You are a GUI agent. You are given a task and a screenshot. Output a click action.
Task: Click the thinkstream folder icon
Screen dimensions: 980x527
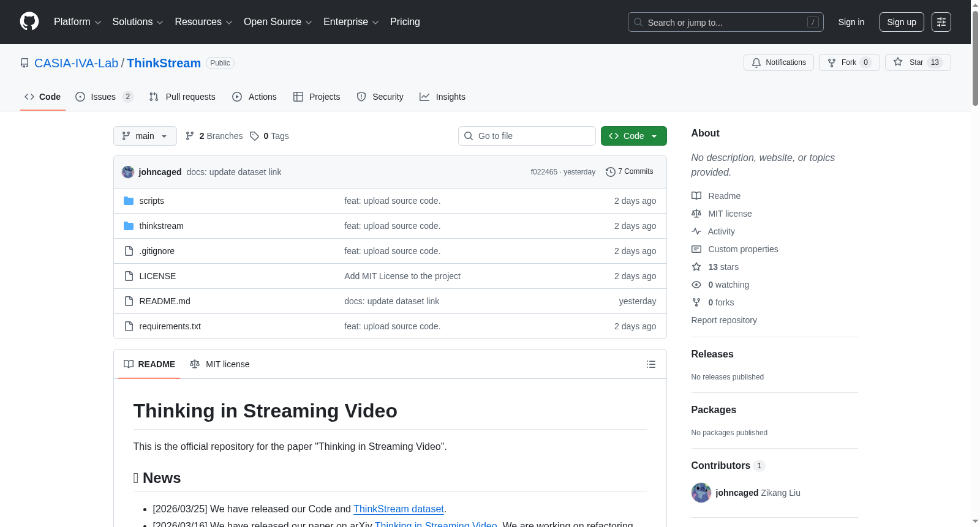click(129, 226)
